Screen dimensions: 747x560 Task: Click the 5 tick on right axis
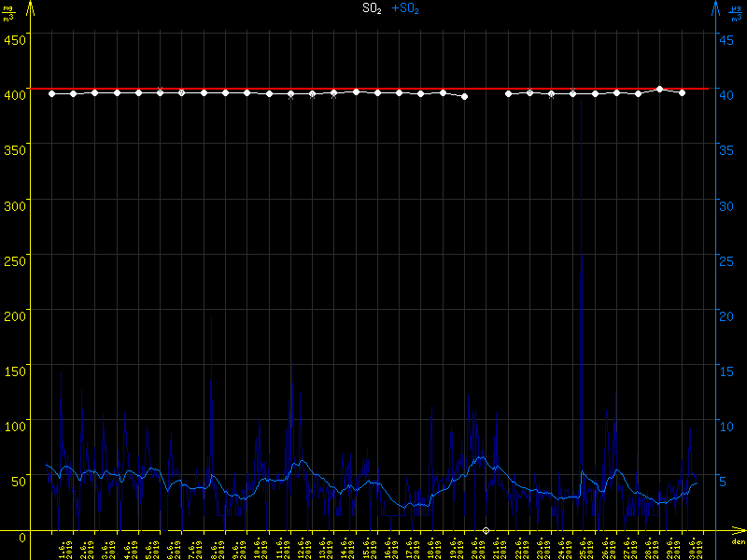click(724, 482)
